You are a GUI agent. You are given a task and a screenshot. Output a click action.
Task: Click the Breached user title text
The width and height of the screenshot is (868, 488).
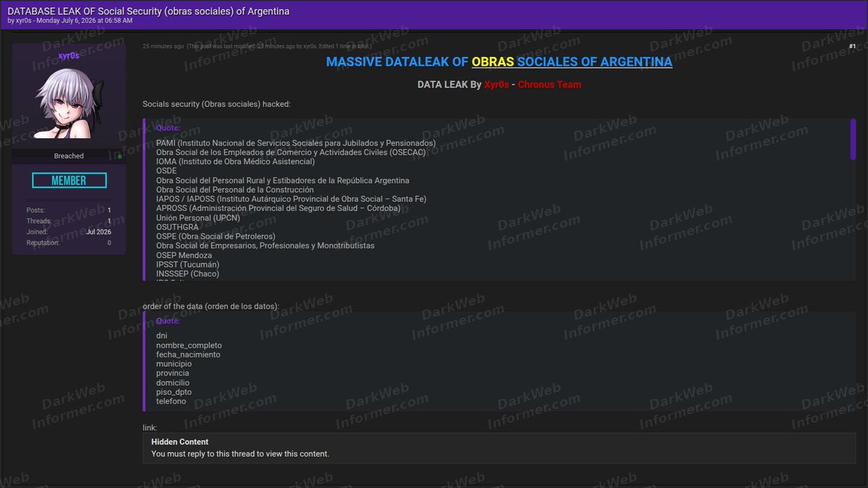(69, 156)
